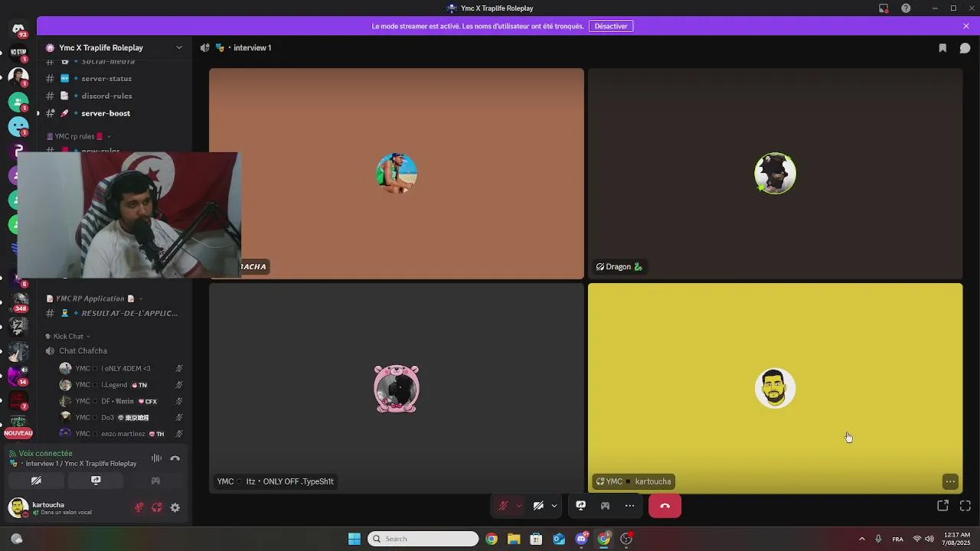The image size is (980, 551).
Task: Open interview 1 / Ymc X Traplife Roleplay link
Action: click(80, 464)
